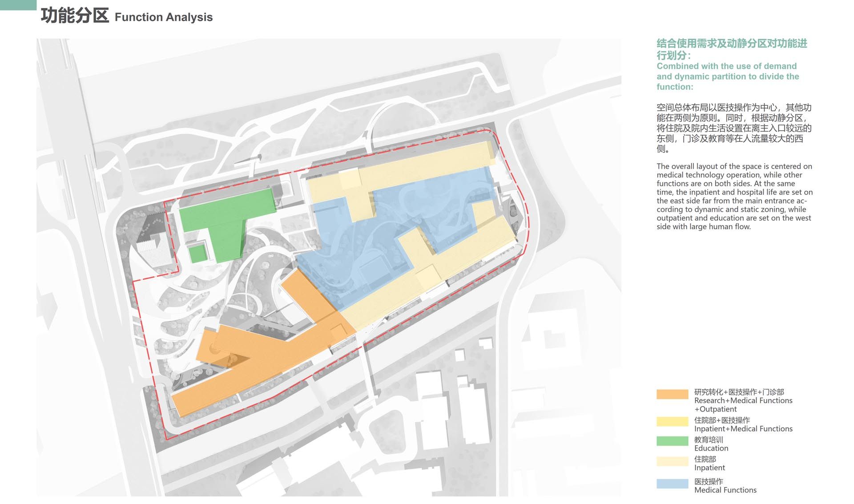The height and width of the screenshot is (504, 854).
Task: Click the Chinese paragraph starting '空间总体布局'
Action: click(x=734, y=128)
